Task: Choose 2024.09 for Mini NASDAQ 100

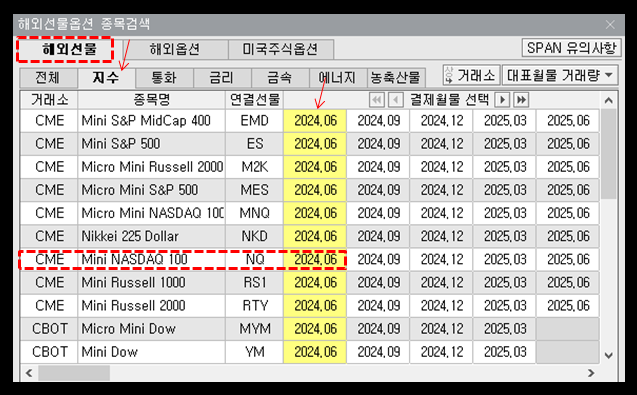Action: point(379,259)
